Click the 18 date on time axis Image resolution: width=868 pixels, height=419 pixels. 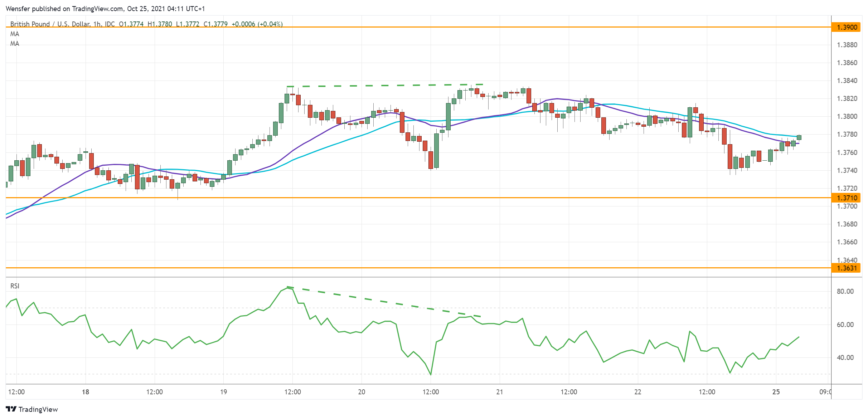pyautogui.click(x=85, y=392)
